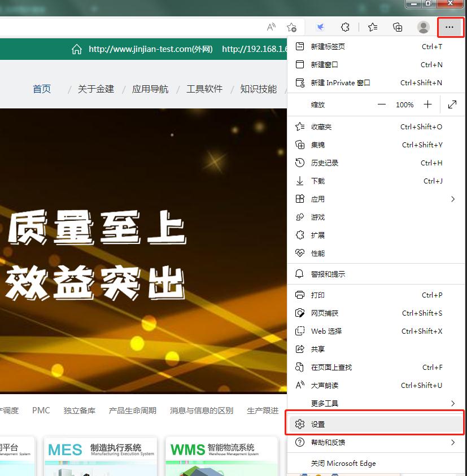Open the WMS 智能物流系统 card
The image size is (467, 476).
[x=222, y=456]
